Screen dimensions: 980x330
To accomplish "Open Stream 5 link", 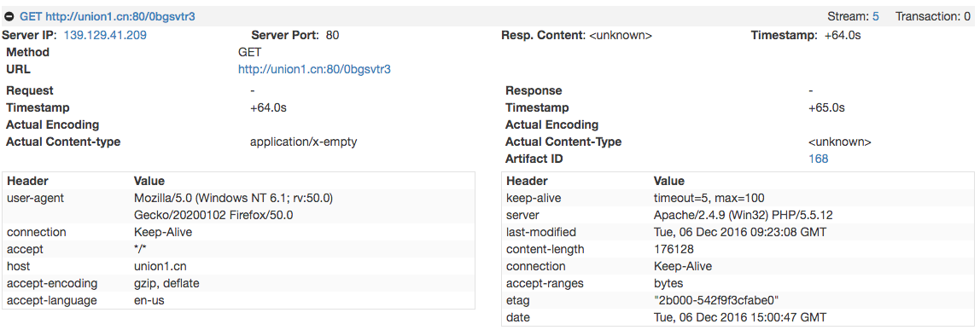I will pyautogui.click(x=876, y=17).
